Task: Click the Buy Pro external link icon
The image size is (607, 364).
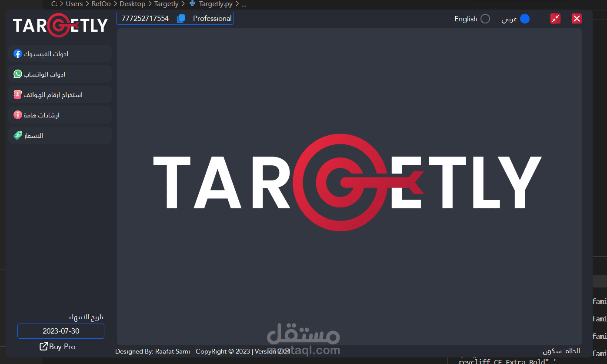Action: [44, 347]
